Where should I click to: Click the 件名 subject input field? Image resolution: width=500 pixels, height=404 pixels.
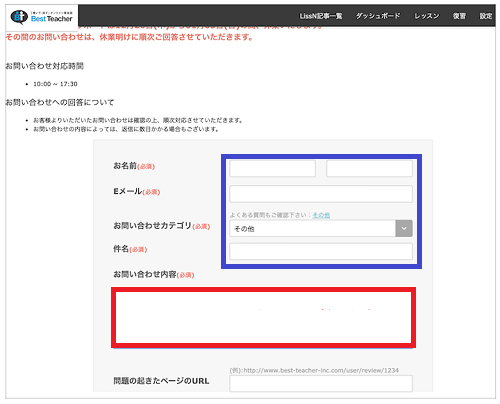(321, 251)
